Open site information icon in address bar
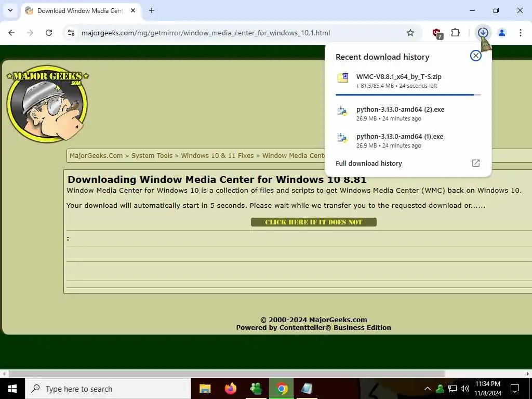The image size is (532, 399). coord(71,33)
